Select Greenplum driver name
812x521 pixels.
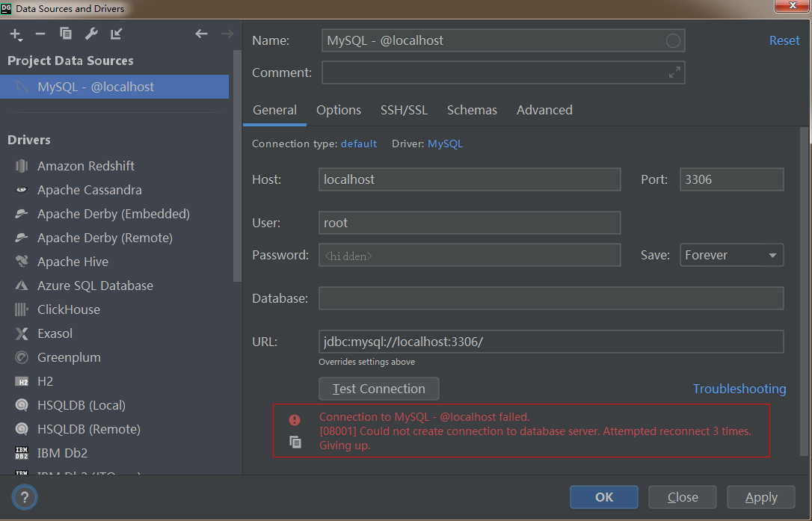click(69, 358)
